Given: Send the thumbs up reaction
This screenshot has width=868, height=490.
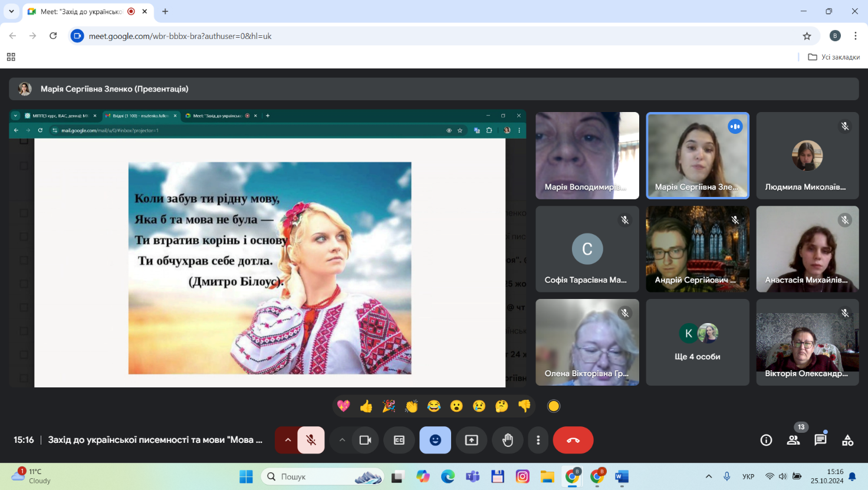Looking at the screenshot, I should point(366,406).
